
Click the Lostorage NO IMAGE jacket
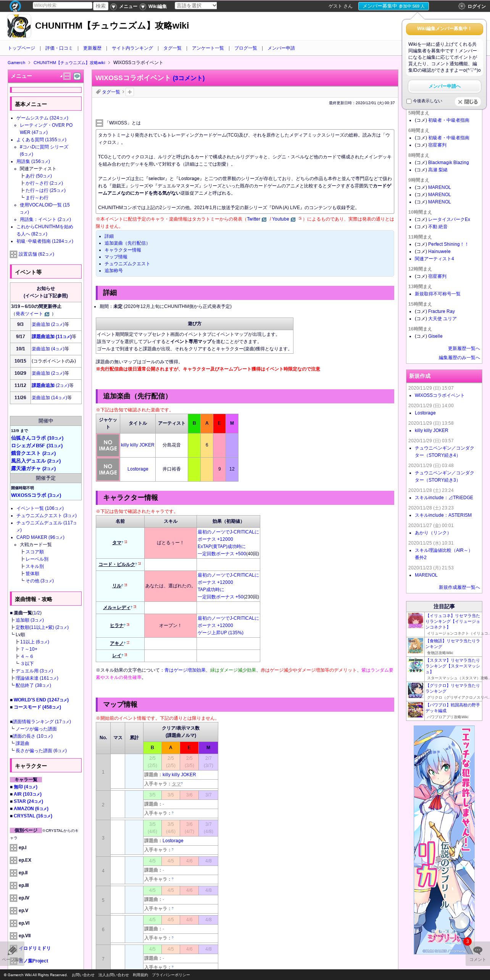click(x=108, y=469)
